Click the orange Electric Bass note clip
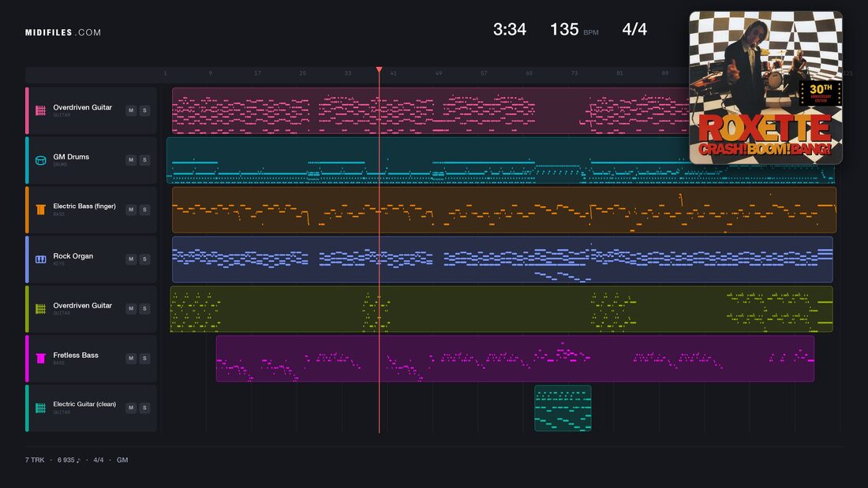The width and height of the screenshot is (868, 488). tap(504, 210)
